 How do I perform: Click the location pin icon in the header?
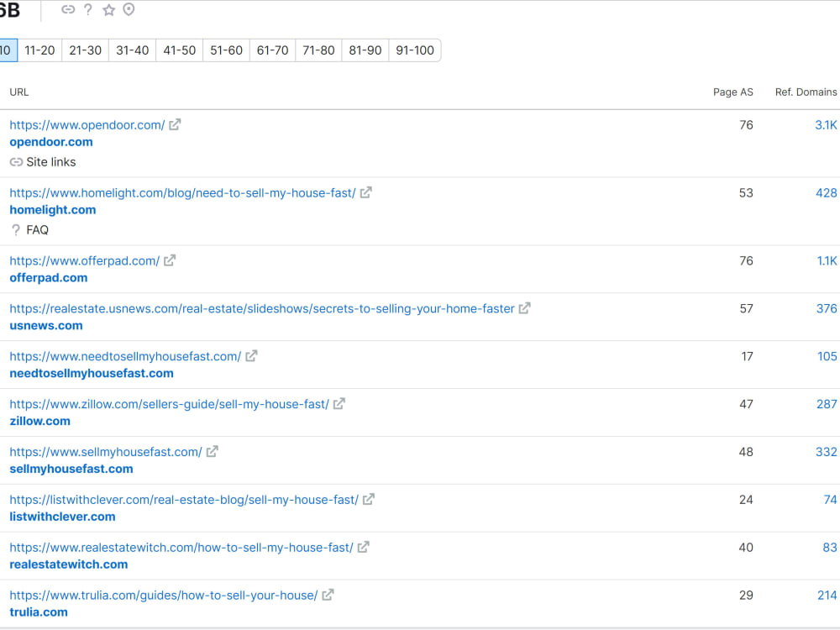coord(129,9)
